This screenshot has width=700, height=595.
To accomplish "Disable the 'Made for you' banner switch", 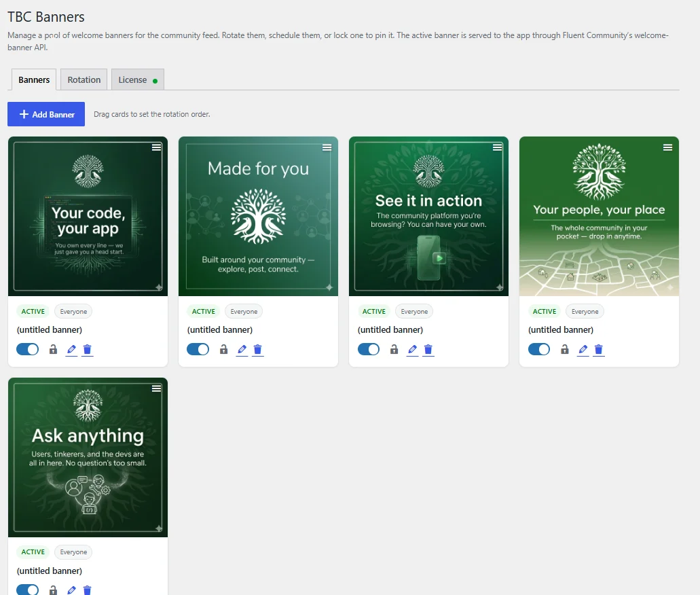I will click(x=198, y=349).
